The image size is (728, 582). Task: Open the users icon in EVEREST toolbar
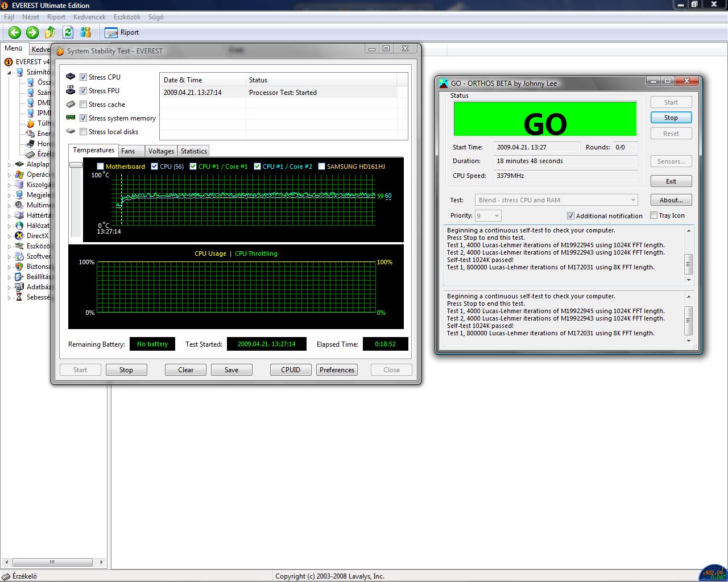pos(86,32)
